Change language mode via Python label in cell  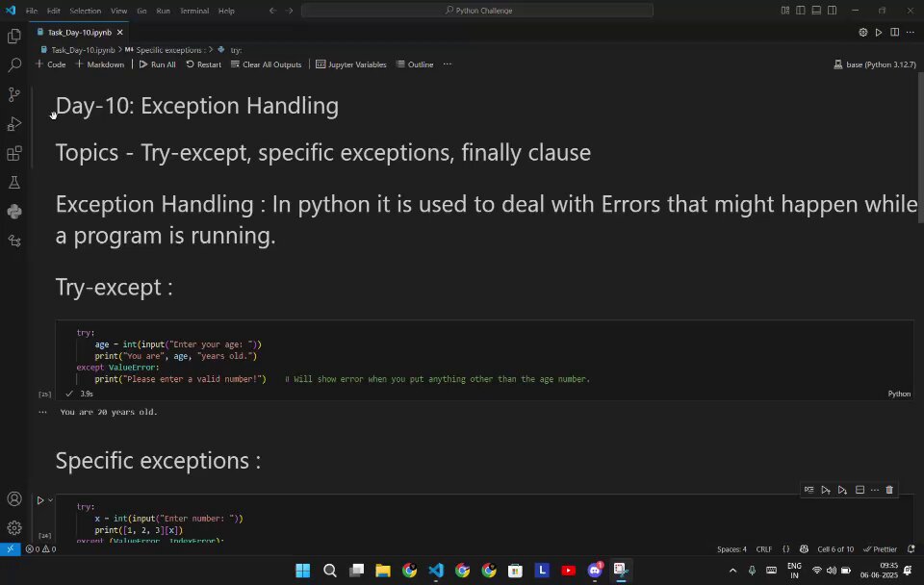coord(899,394)
